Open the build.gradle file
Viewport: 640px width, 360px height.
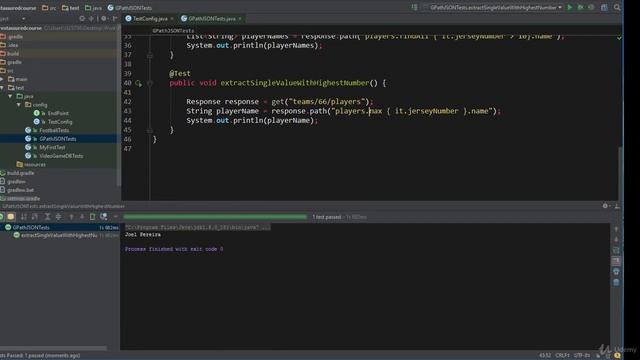point(20,173)
